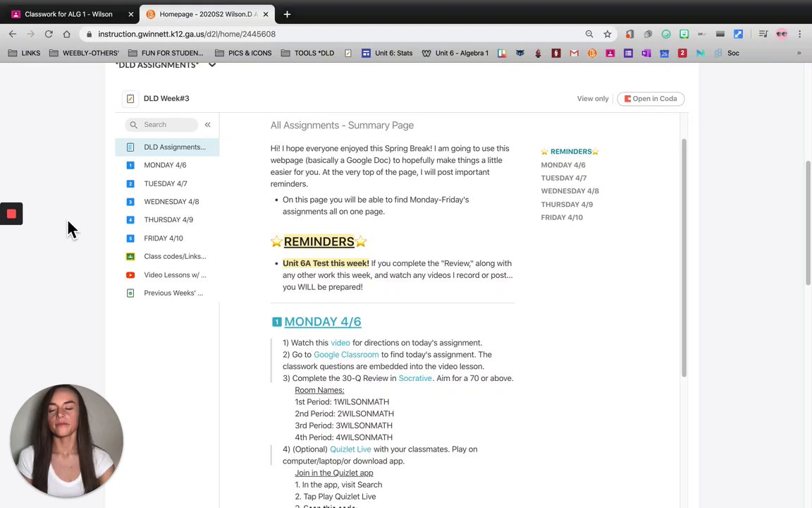Reload the current page
Screen dimensions: 812x508
49,34
